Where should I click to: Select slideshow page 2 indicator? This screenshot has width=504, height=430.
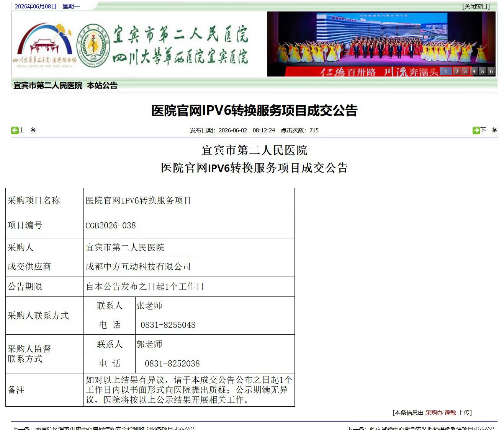click(x=457, y=71)
